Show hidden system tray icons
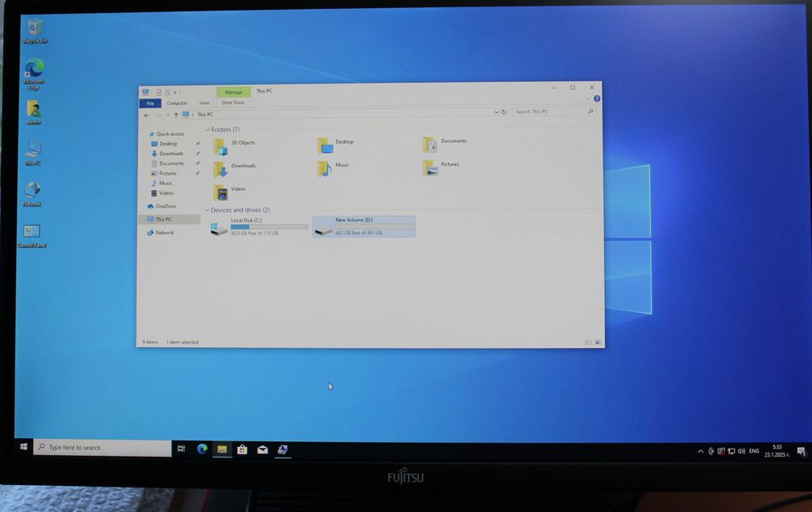Screen dimensions: 812x512 click(x=701, y=451)
